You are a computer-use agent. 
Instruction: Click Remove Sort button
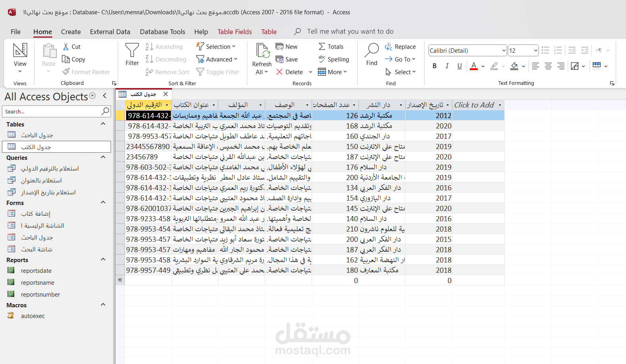point(167,72)
